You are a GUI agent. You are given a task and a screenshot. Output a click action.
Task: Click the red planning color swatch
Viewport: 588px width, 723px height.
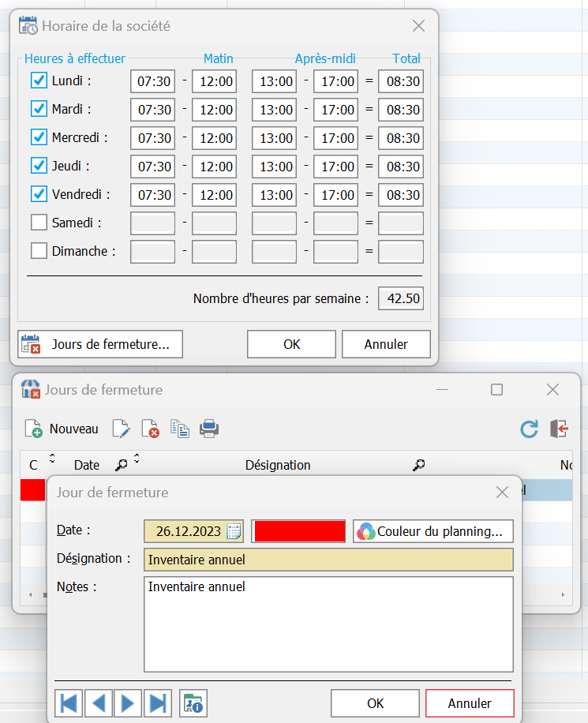point(299,531)
